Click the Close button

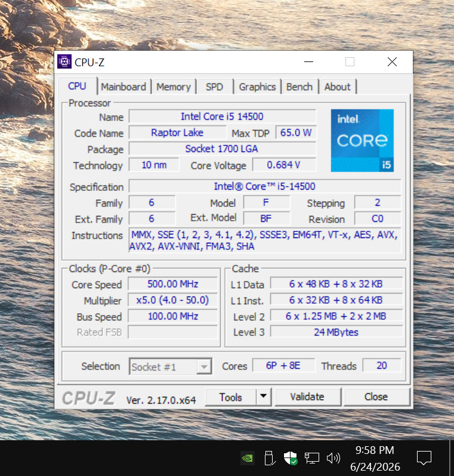[376, 397]
